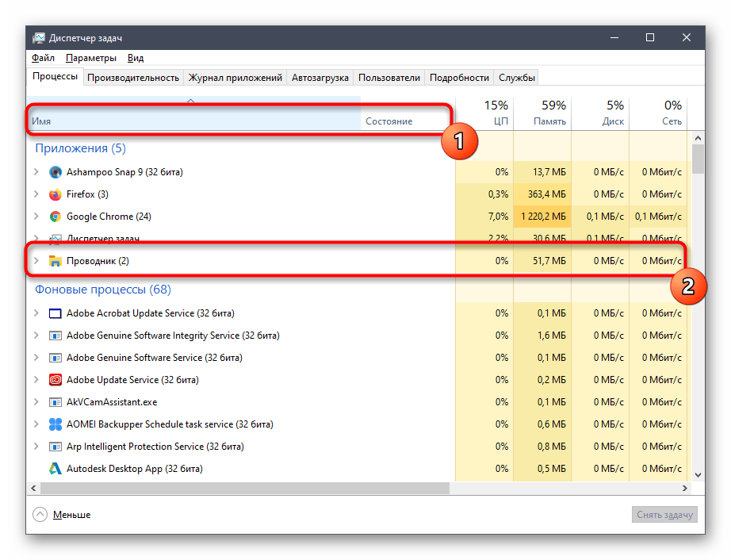The height and width of the screenshot is (560, 731).
Task: Click the 7,0% CPU cell for Chrome
Action: tap(484, 217)
